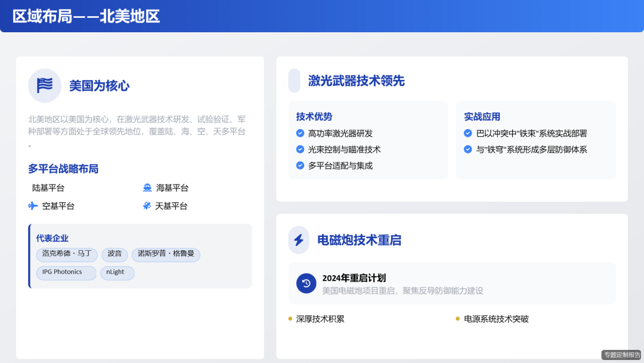Click the checkmark beside 多平台适配与集成
The image size is (644, 363).
pos(299,166)
